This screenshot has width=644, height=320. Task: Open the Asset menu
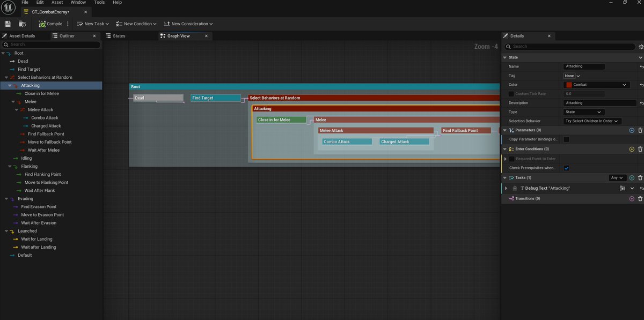tap(57, 3)
